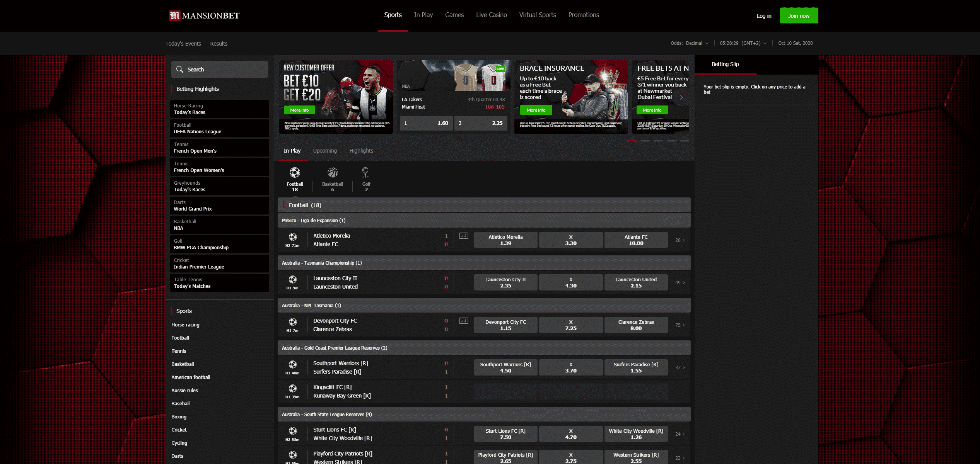Image resolution: width=980 pixels, height=464 pixels.
Task: Click football icon beside Southport Warriors row
Action: [x=293, y=364]
